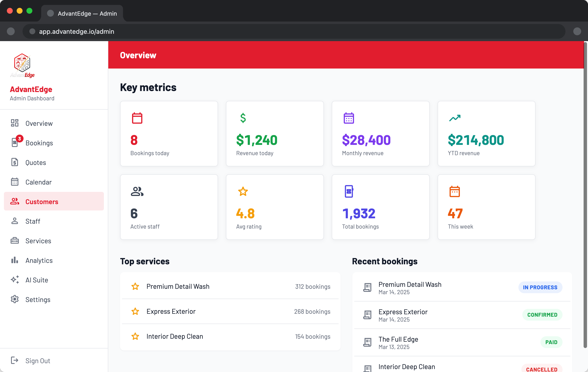Click the AI Suite sparkle icon
588x372 pixels.
(15, 279)
